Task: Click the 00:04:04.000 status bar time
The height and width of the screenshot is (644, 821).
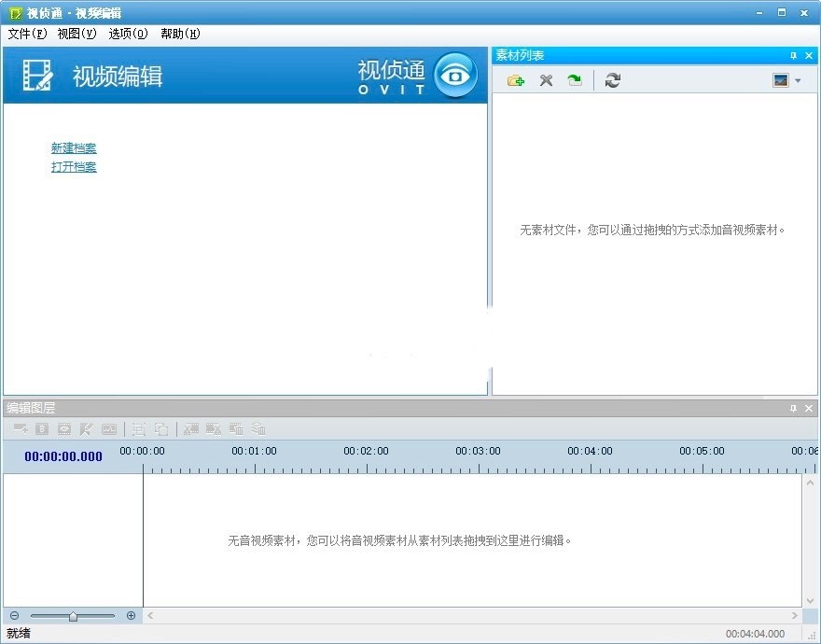Action: 755,634
